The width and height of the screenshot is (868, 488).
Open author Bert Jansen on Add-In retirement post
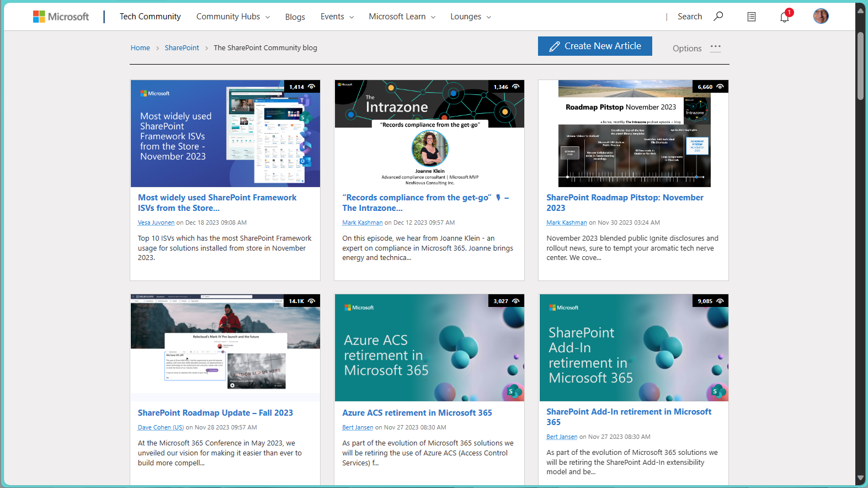562,437
